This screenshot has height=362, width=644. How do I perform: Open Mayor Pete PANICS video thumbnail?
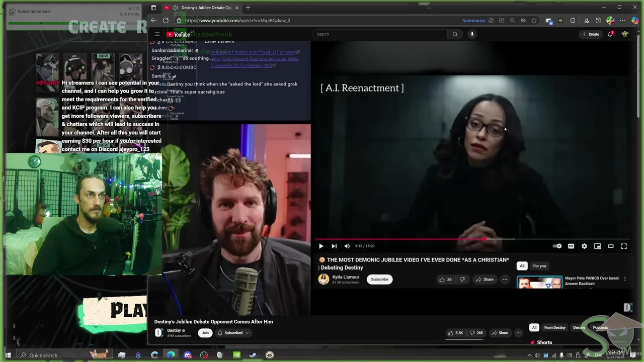539,282
